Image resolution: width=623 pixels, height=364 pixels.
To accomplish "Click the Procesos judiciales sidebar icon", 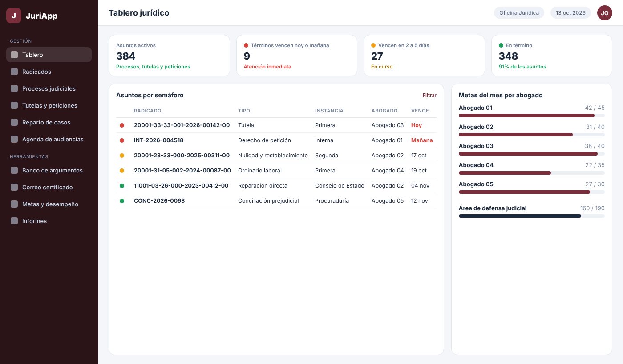I will pos(14,88).
